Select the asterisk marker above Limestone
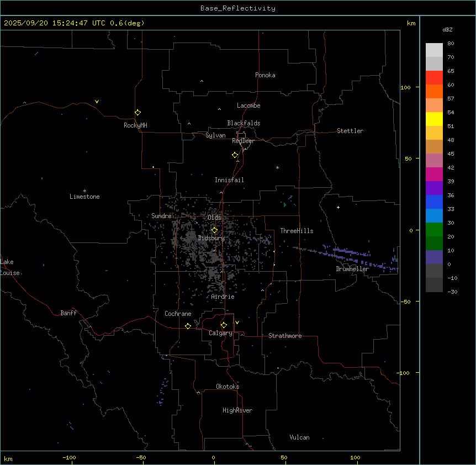This screenshot has width=476, height=465. point(84,191)
